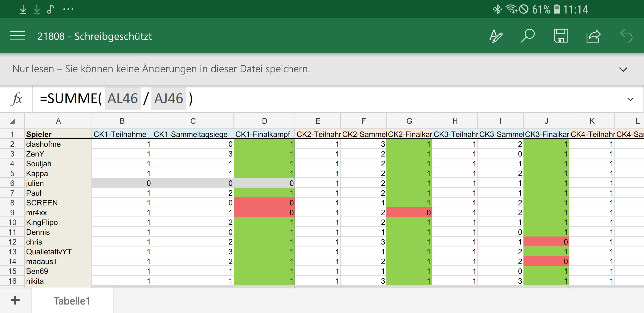Screen dimensions: 644x313
Task: Expand the formula bar chevron
Action: (x=630, y=99)
